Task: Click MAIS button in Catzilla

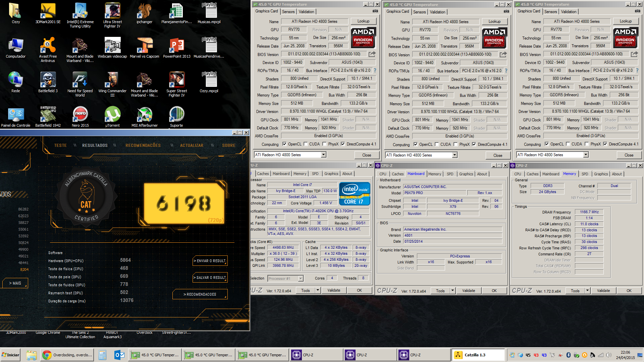Action: pyautogui.click(x=15, y=283)
